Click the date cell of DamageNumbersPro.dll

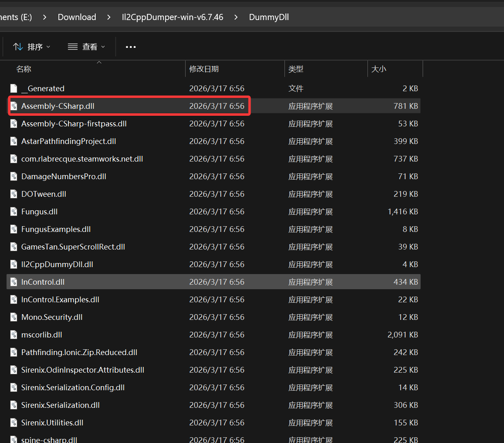(x=217, y=176)
